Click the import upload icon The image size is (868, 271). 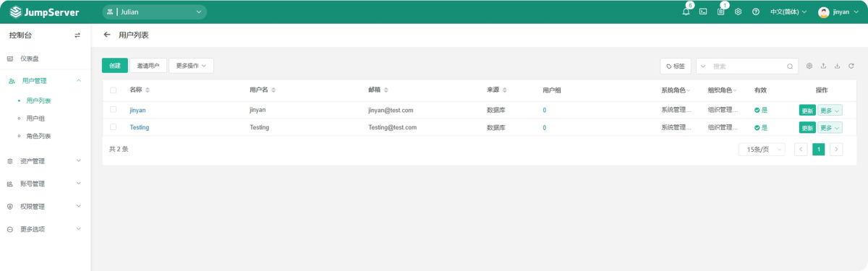click(823, 66)
